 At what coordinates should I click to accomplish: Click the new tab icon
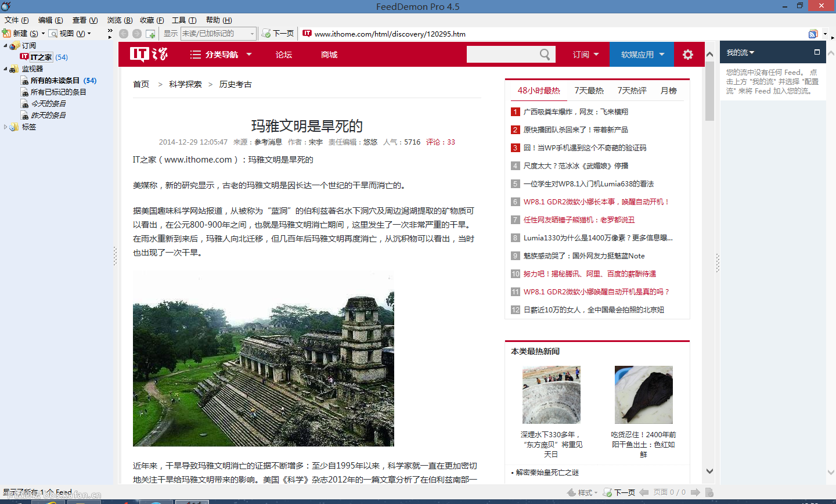[x=150, y=34]
